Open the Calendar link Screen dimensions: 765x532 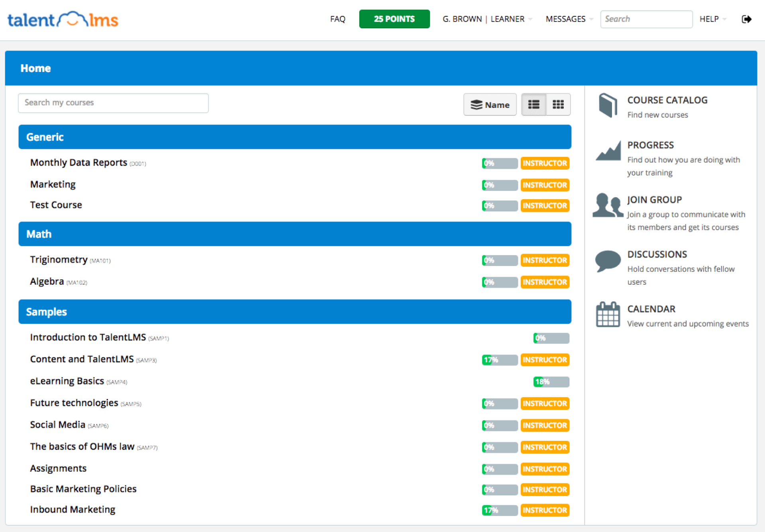[651, 309]
